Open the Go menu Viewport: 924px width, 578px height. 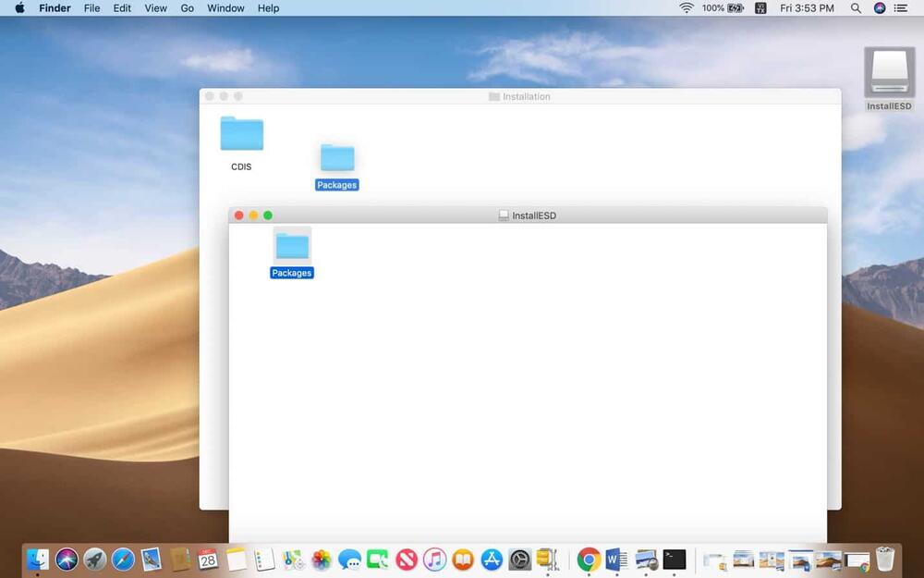point(188,8)
